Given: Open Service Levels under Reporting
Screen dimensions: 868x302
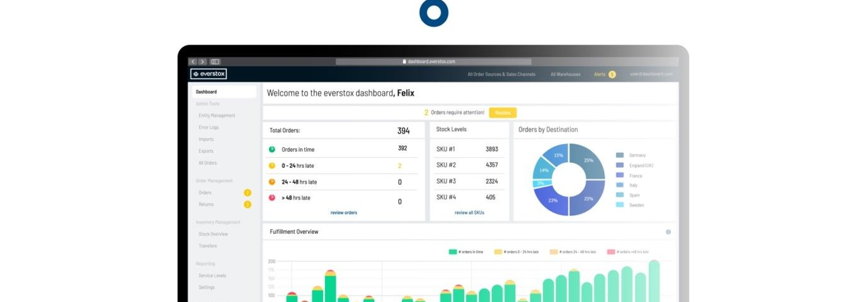Looking at the screenshot, I should click(212, 276).
